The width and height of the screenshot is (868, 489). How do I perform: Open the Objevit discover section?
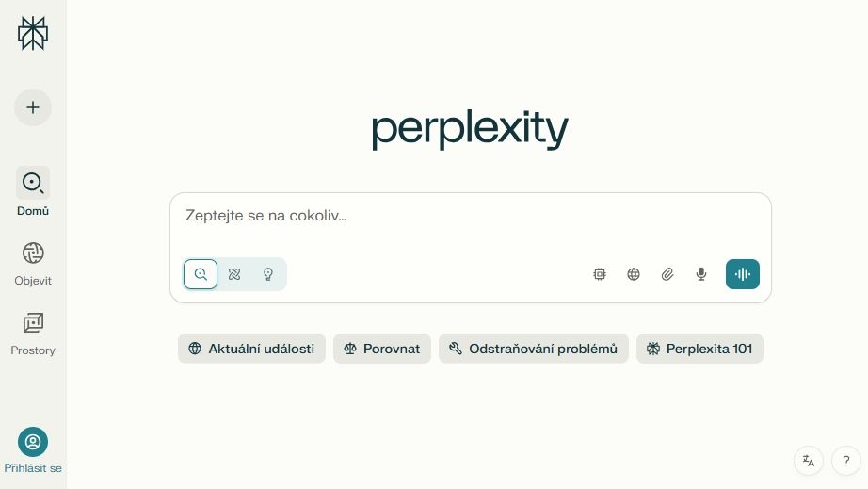coord(33,253)
